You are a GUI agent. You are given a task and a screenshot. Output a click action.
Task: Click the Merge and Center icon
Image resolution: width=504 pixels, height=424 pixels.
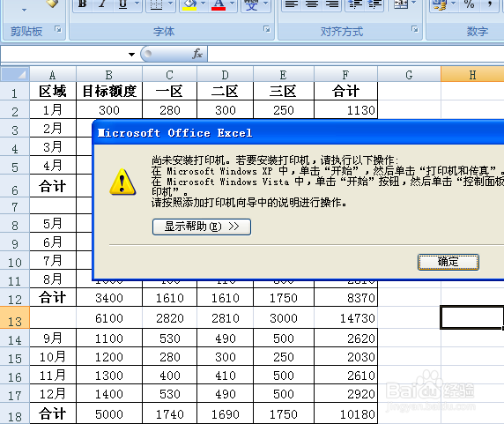401,4
